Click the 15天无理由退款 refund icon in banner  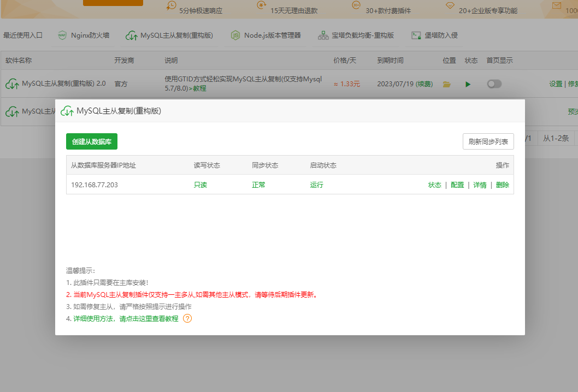(261, 5)
